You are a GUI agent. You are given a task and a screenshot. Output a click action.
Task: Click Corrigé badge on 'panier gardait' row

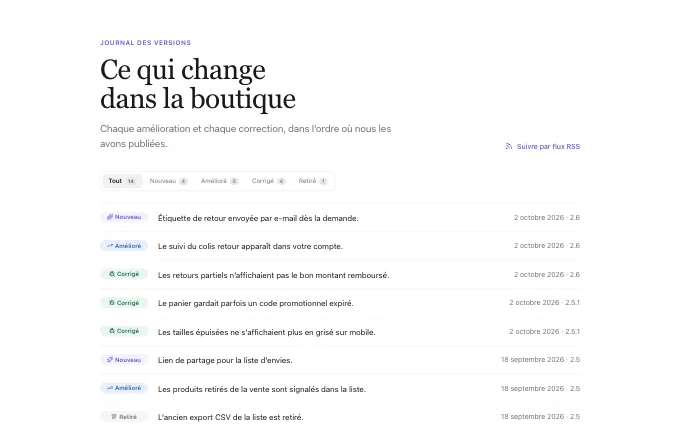tap(124, 303)
